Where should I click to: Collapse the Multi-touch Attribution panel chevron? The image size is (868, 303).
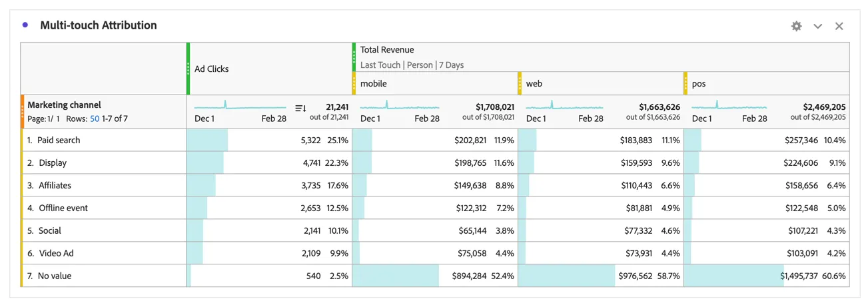click(817, 26)
